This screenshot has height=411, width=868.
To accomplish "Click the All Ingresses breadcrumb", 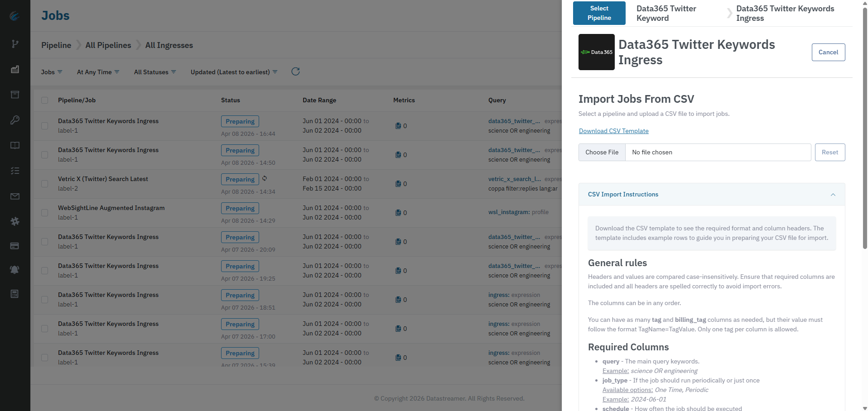I will click(169, 45).
